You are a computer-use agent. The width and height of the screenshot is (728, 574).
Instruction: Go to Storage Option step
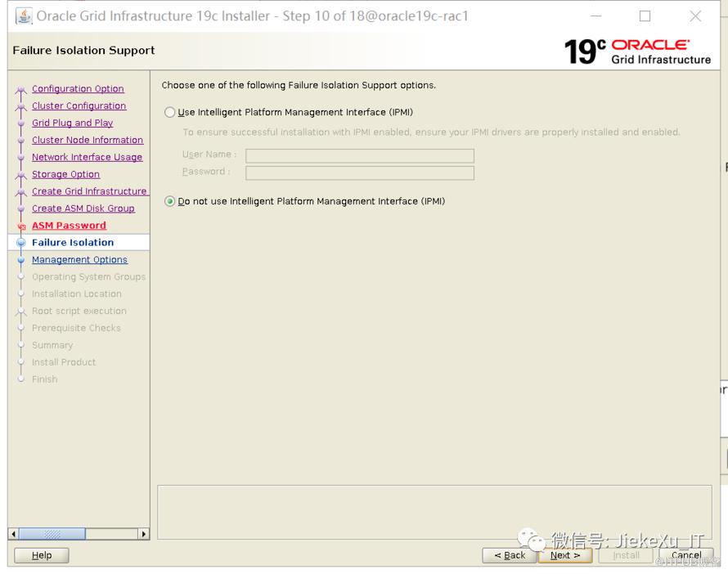65,175
